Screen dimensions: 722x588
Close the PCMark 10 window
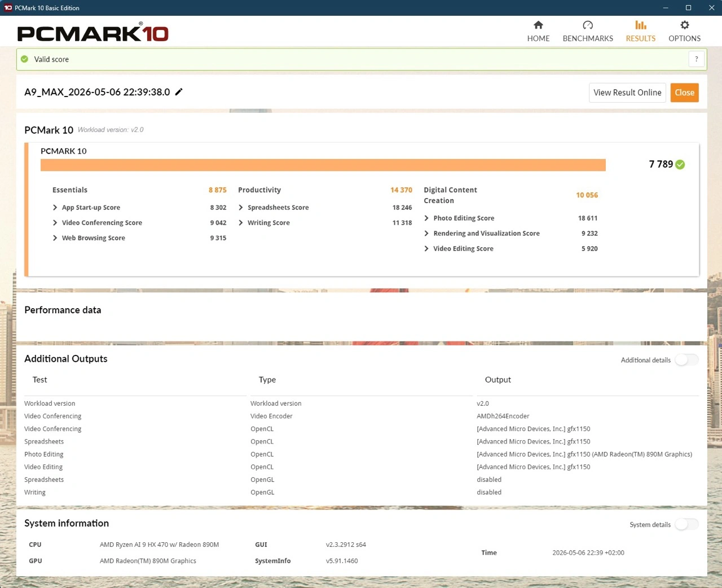(711, 8)
